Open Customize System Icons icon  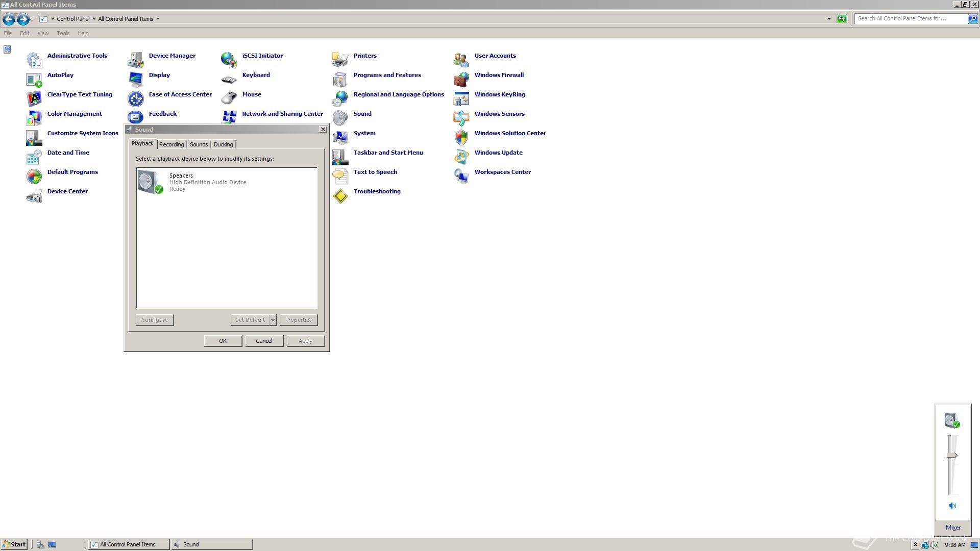coord(34,138)
